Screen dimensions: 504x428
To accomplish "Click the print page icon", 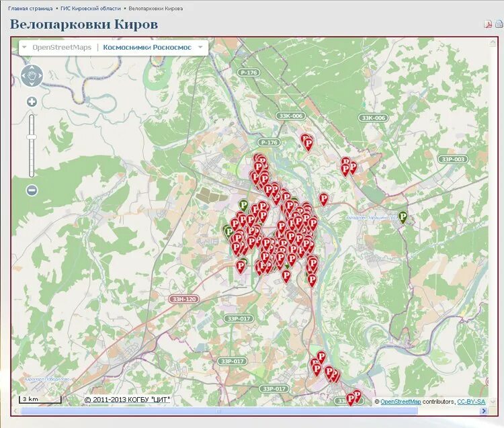I will click(499, 24).
